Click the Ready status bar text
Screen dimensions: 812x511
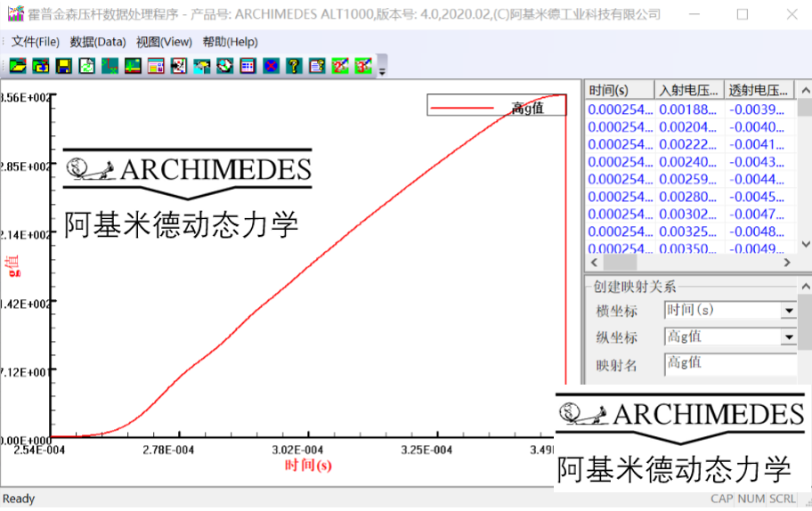coord(19,499)
